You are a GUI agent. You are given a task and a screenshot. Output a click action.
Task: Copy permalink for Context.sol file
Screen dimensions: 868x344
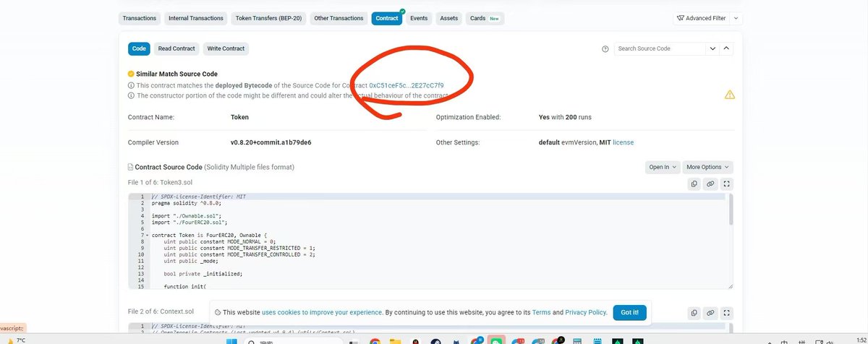click(x=710, y=313)
